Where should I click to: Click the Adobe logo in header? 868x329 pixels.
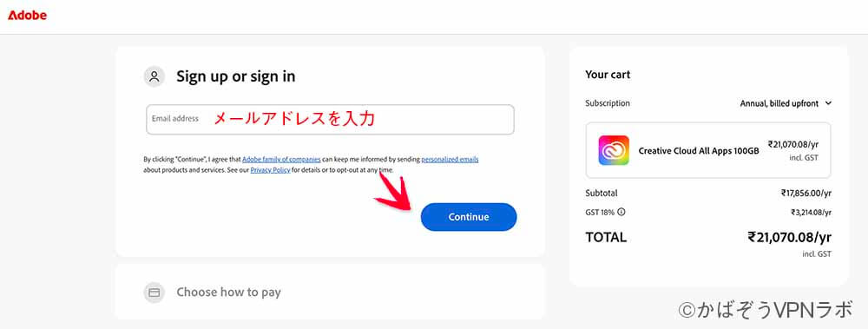(x=27, y=16)
